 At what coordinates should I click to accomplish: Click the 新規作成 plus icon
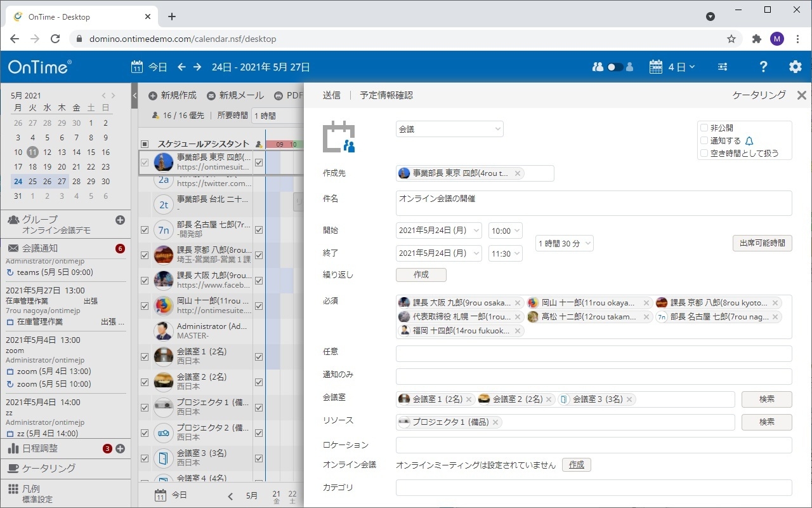152,94
